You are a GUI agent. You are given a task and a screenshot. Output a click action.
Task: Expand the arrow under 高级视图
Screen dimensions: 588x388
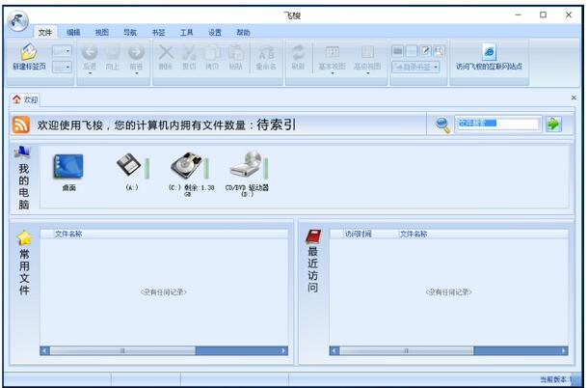click(367, 73)
